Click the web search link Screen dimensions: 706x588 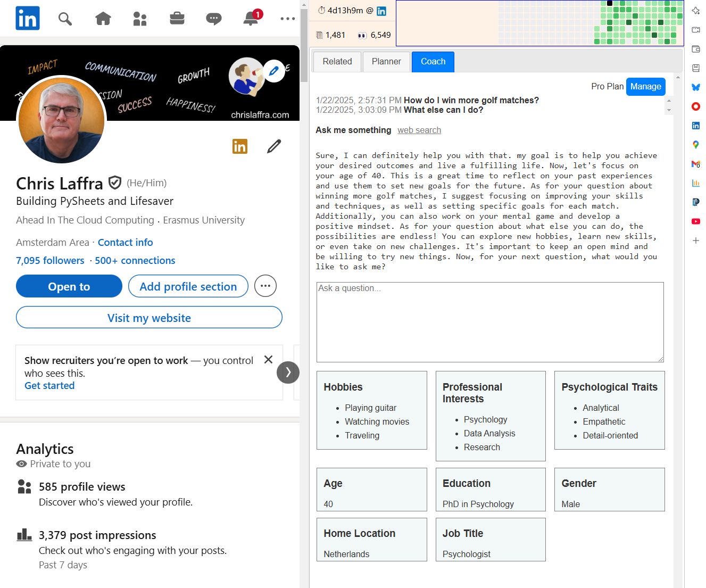[x=419, y=130]
